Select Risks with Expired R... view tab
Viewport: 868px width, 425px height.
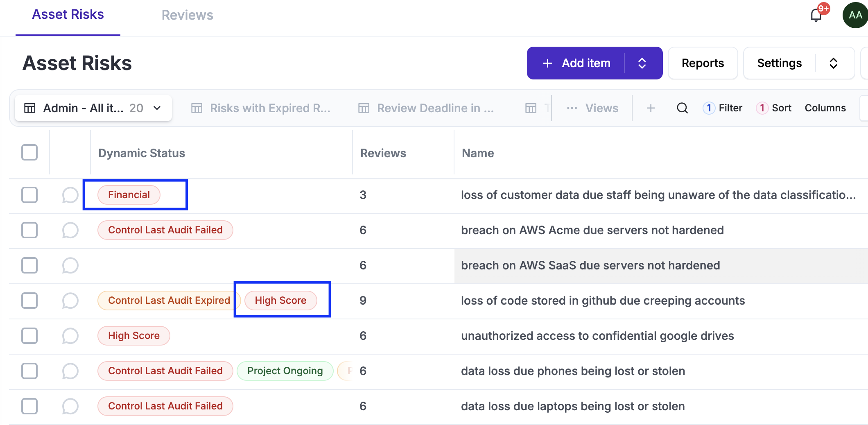tap(261, 108)
